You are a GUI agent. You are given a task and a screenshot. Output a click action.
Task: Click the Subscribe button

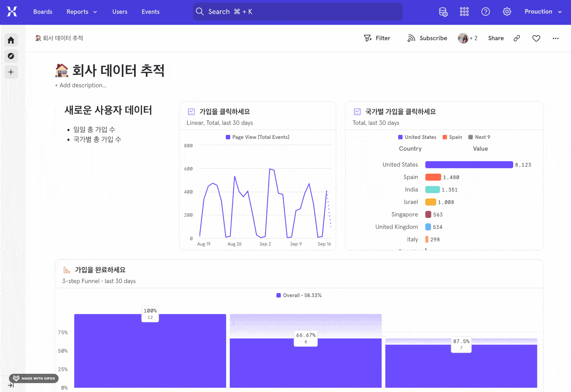(427, 38)
